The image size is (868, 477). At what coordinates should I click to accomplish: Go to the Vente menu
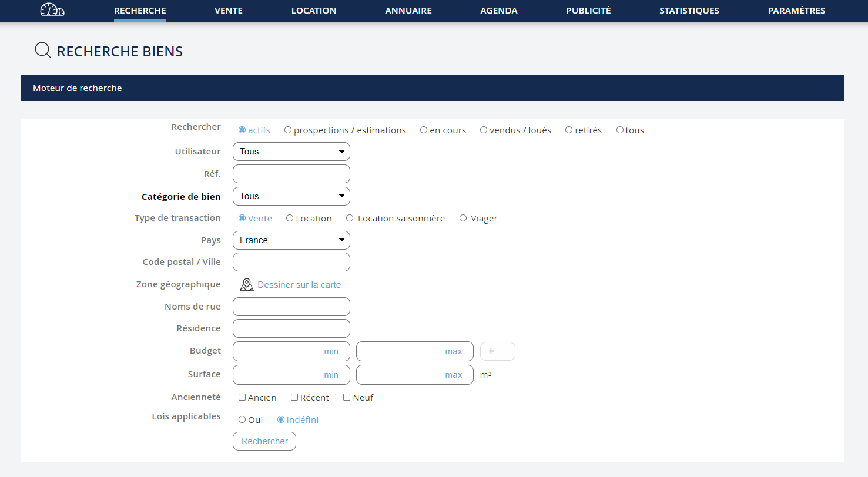coord(229,11)
